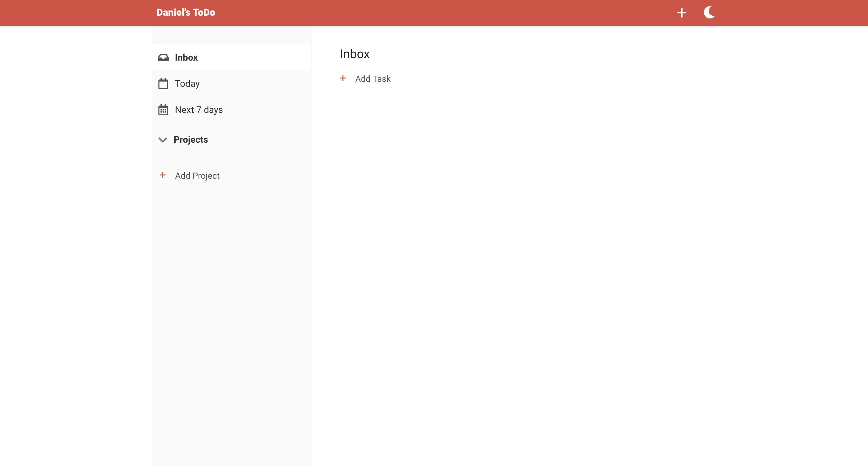
Task: Click the blank strip above Inbox item
Action: point(231,35)
